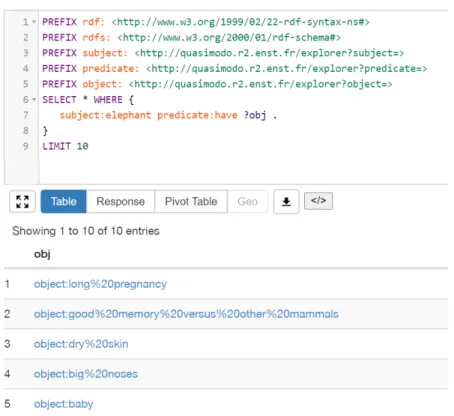Click the PREFIX rdfs: line
454x416 pixels.
pos(191,37)
